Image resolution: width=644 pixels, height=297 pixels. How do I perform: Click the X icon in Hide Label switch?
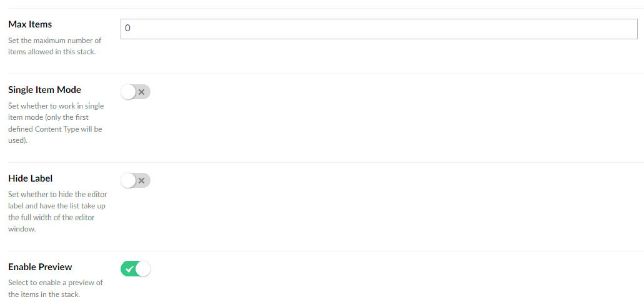point(142,181)
